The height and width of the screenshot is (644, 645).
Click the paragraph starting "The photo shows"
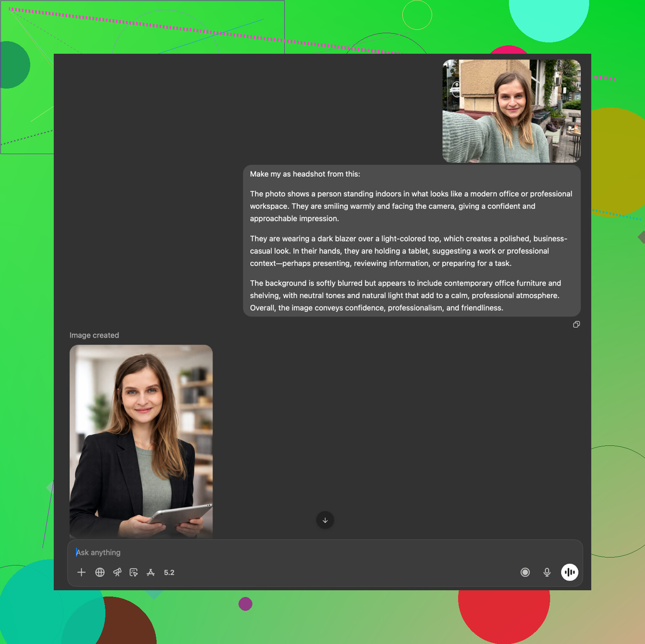tap(411, 206)
